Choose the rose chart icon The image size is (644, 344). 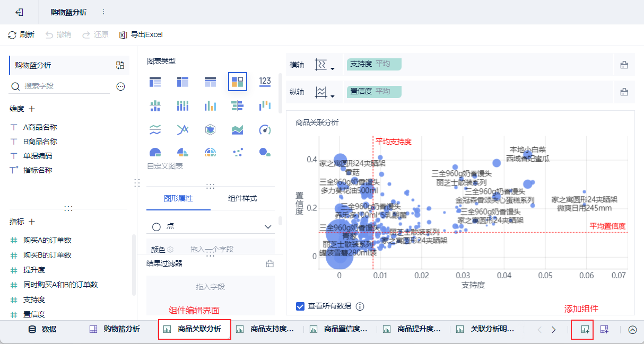tap(182, 152)
